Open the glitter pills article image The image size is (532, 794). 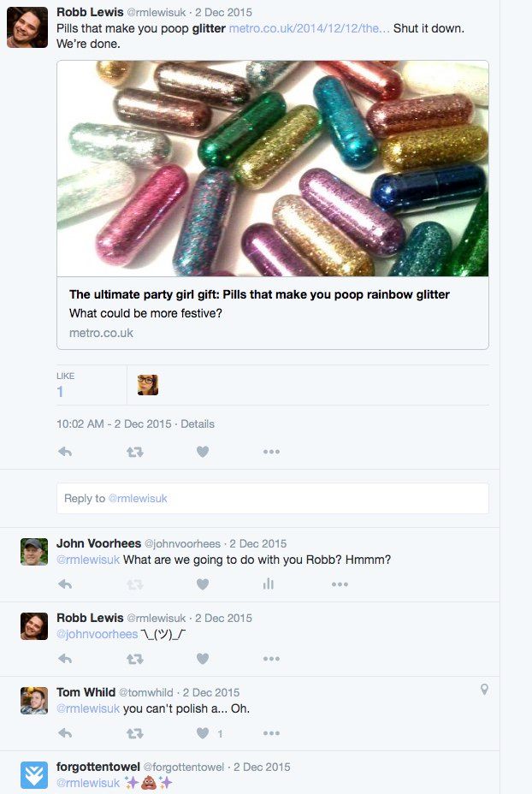pos(273,169)
